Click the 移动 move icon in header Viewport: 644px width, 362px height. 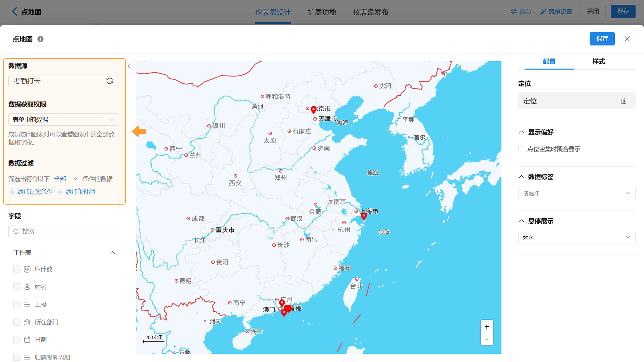click(514, 12)
